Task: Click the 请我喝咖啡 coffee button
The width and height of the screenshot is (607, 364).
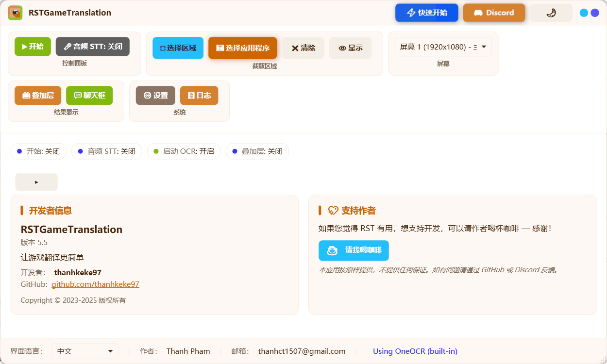Action: click(x=354, y=250)
